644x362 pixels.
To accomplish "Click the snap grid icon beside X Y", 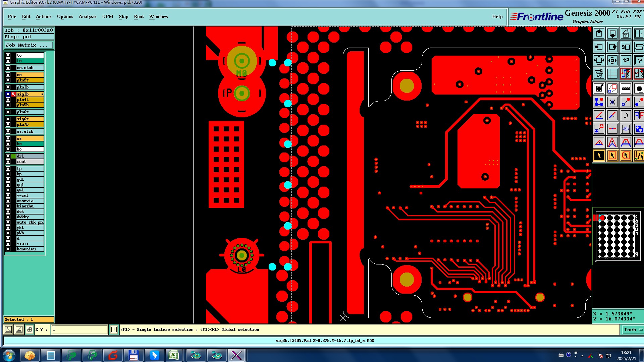I will pyautogui.click(x=30, y=329).
